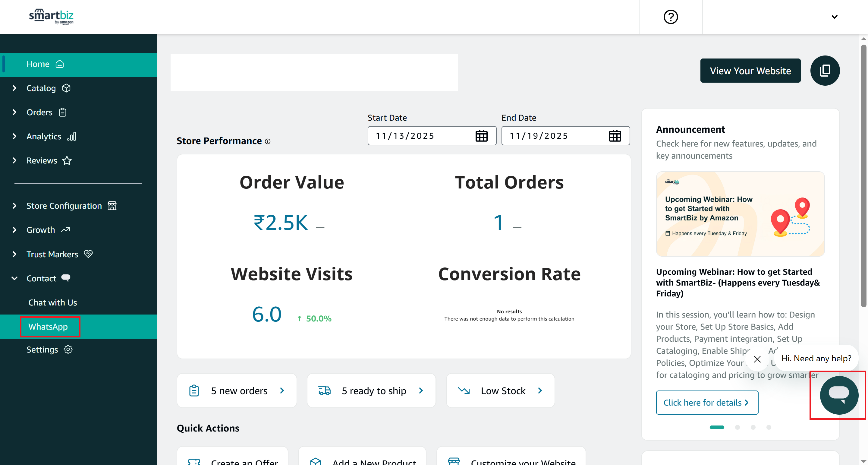The height and width of the screenshot is (465, 868).
Task: Open the 5 new orders card
Action: coord(237,391)
